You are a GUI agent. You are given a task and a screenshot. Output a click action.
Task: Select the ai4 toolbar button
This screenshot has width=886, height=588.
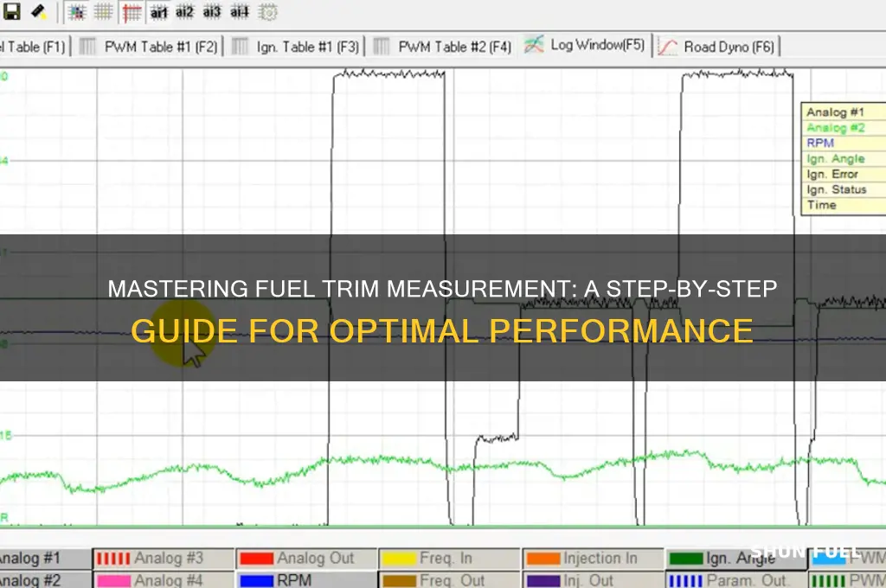pyautogui.click(x=239, y=12)
